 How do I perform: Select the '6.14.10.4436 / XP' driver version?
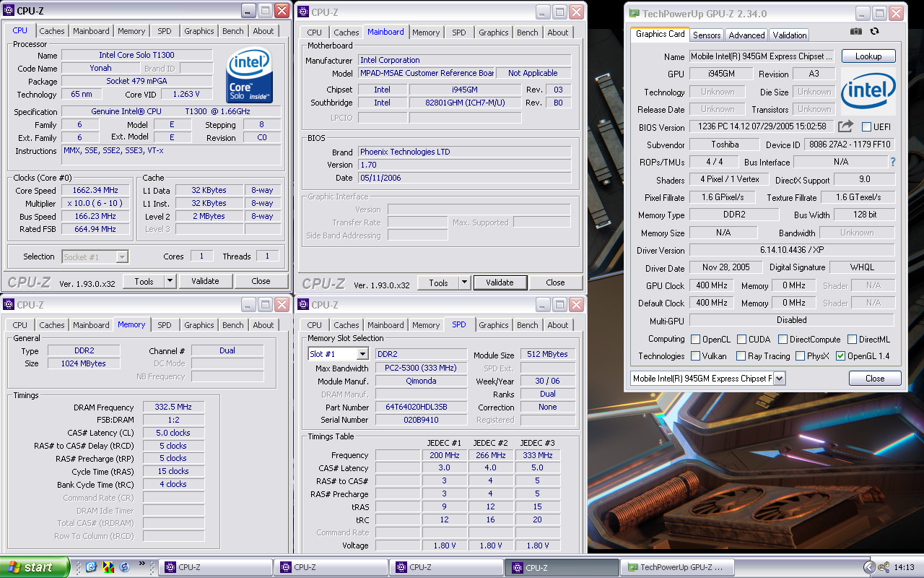tap(792, 250)
